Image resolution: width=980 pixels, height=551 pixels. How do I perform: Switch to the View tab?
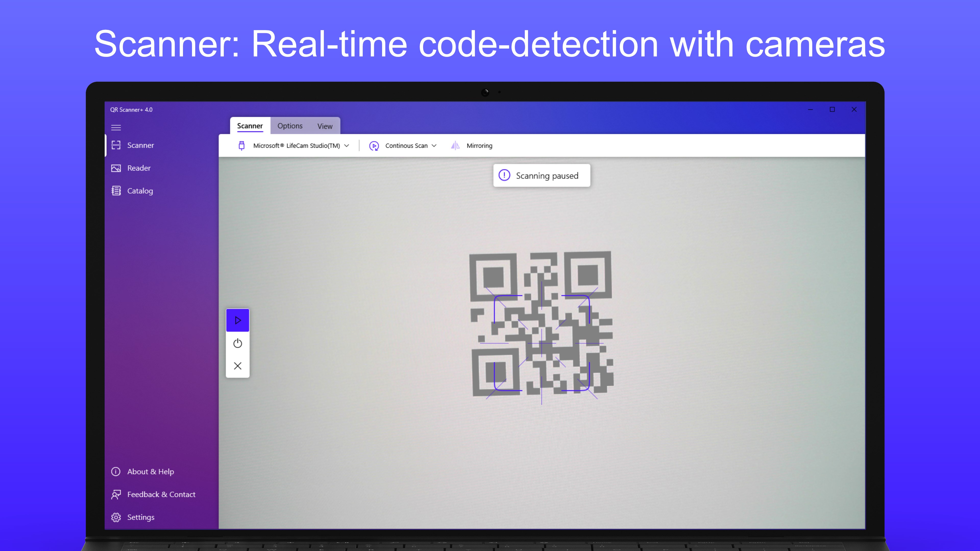325,126
